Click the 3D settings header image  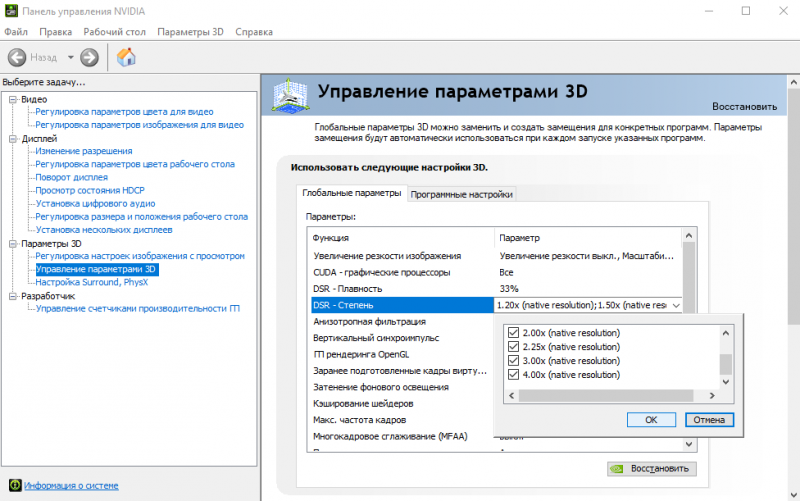tap(290, 95)
